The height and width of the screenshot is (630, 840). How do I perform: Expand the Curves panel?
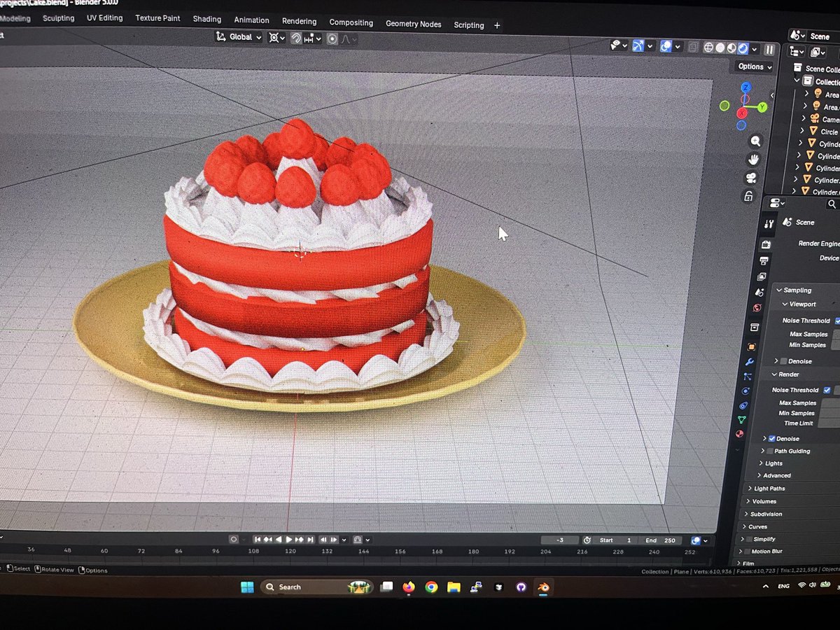(744, 526)
